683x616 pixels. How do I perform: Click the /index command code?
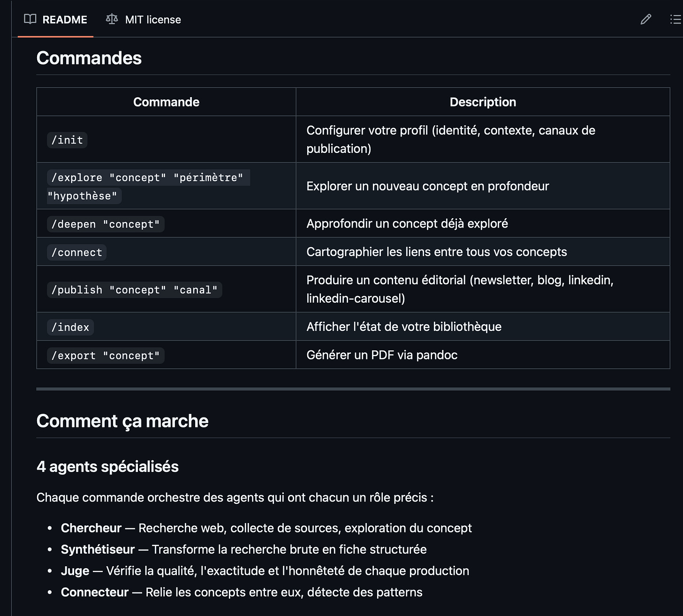point(70,327)
